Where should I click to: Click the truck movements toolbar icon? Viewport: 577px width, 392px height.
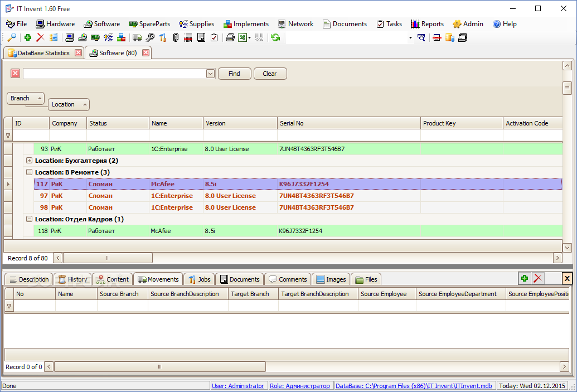click(x=137, y=37)
